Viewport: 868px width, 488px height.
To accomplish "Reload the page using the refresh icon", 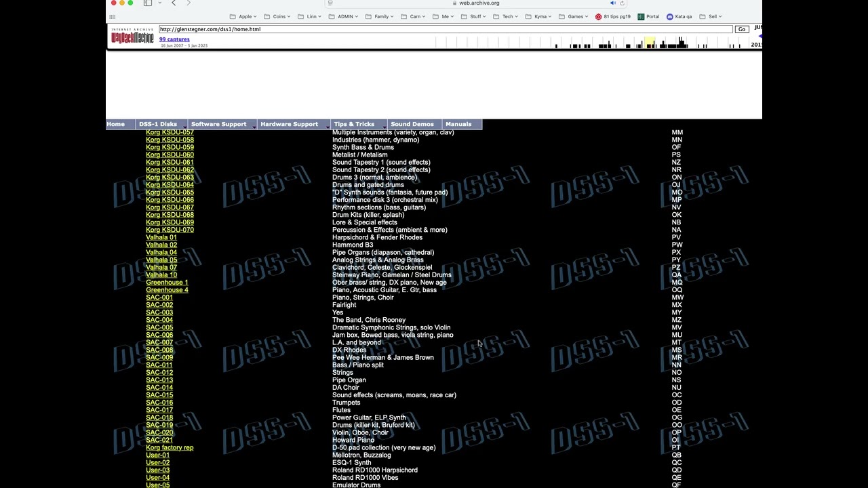I will pyautogui.click(x=622, y=3).
